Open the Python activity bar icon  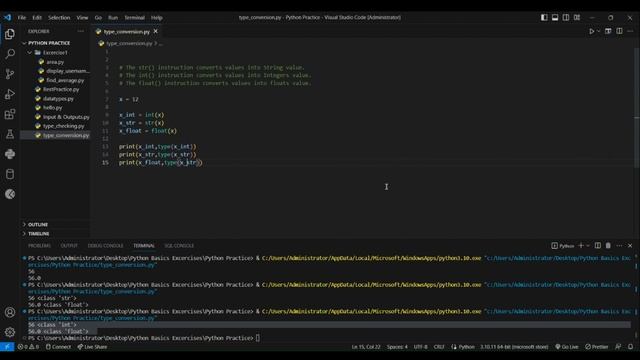pyautogui.click(x=10, y=154)
